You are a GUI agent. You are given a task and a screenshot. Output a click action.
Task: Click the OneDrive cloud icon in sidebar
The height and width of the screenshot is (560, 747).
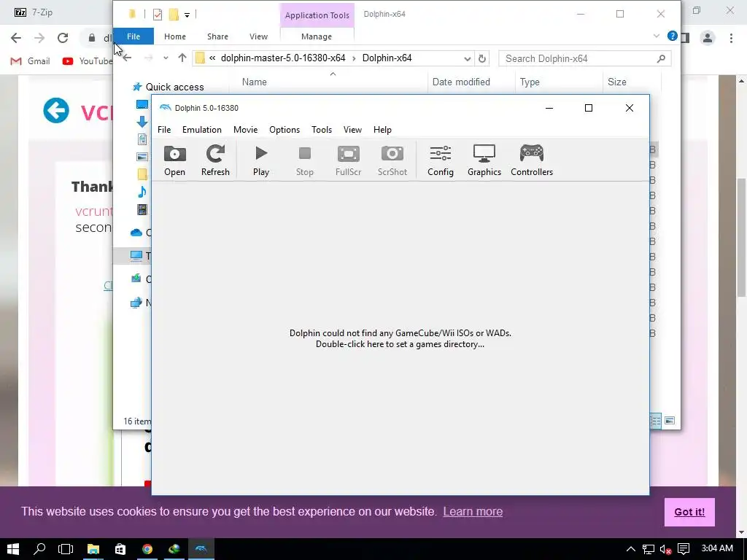pos(136,233)
